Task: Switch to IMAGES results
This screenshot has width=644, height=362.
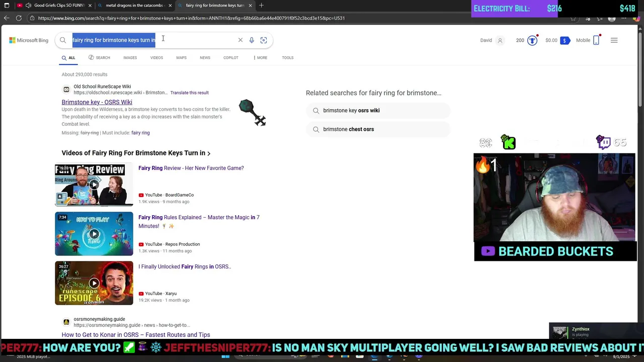Action: (130, 58)
